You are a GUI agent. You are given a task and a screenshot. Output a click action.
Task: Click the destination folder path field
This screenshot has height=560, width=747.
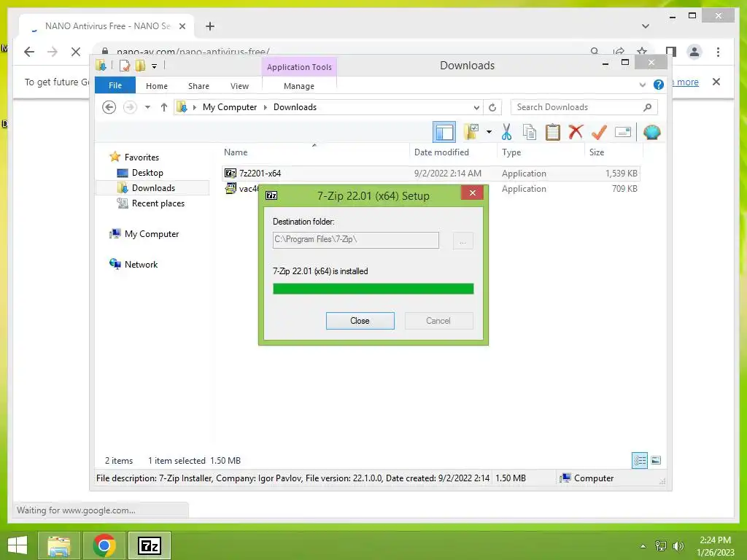coord(355,239)
